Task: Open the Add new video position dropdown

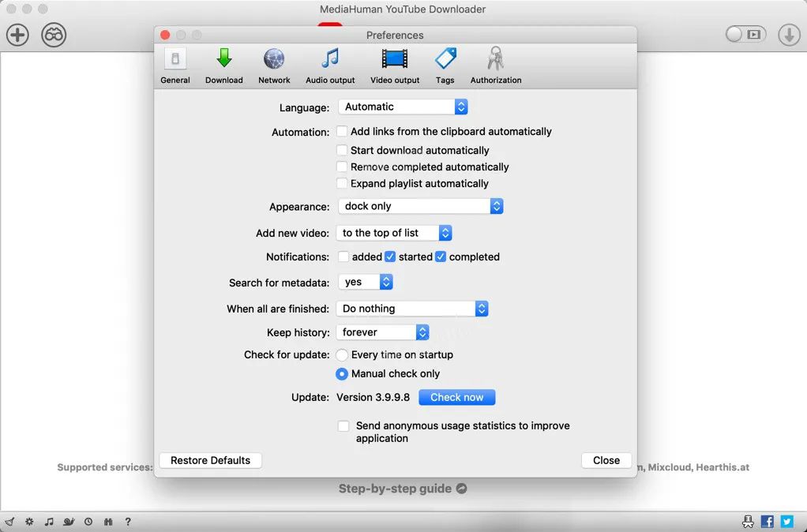Action: [x=394, y=233]
